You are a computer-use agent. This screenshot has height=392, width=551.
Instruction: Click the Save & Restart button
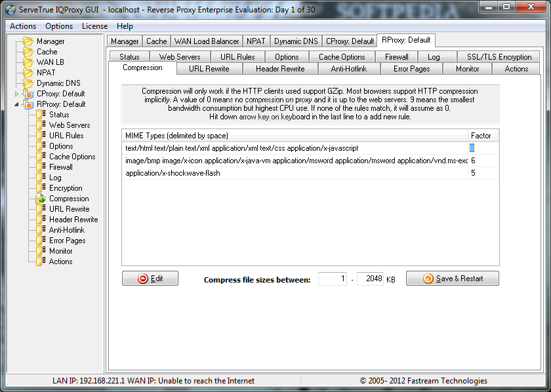[x=453, y=279]
